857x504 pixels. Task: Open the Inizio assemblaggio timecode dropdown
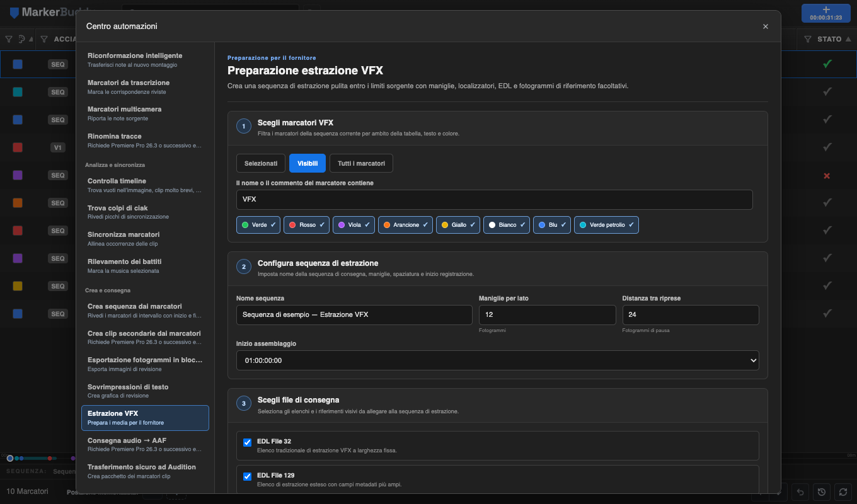pos(497,360)
